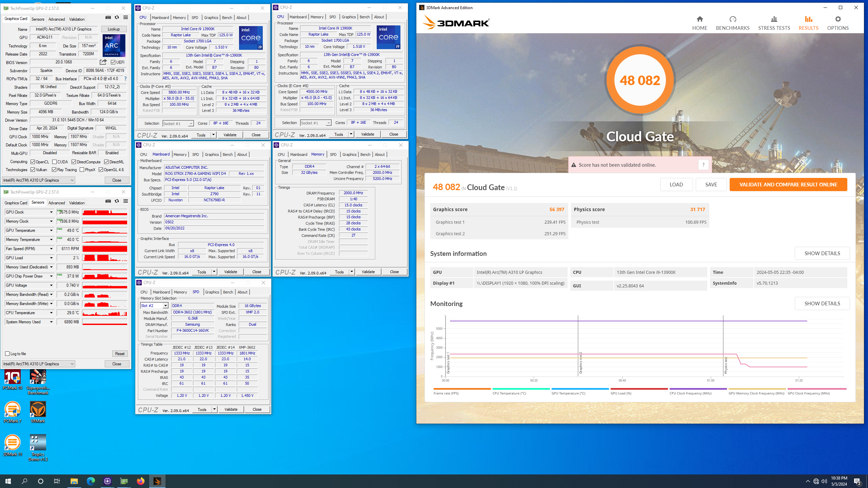Image resolution: width=868 pixels, height=488 pixels.
Task: Switch to Advanced tab in top GPU-Z
Action: point(56,19)
